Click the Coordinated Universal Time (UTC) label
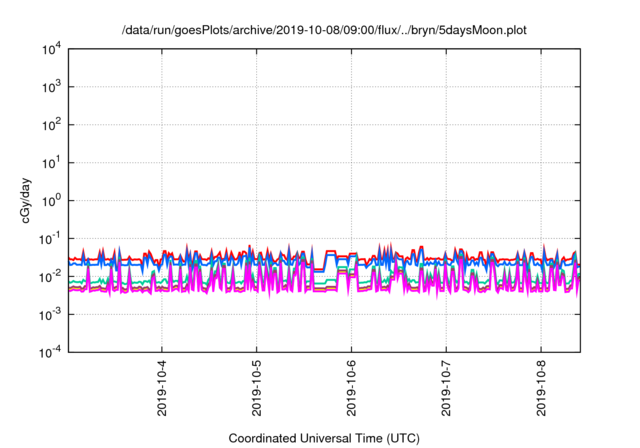This screenshot has height=448, width=640. click(324, 439)
